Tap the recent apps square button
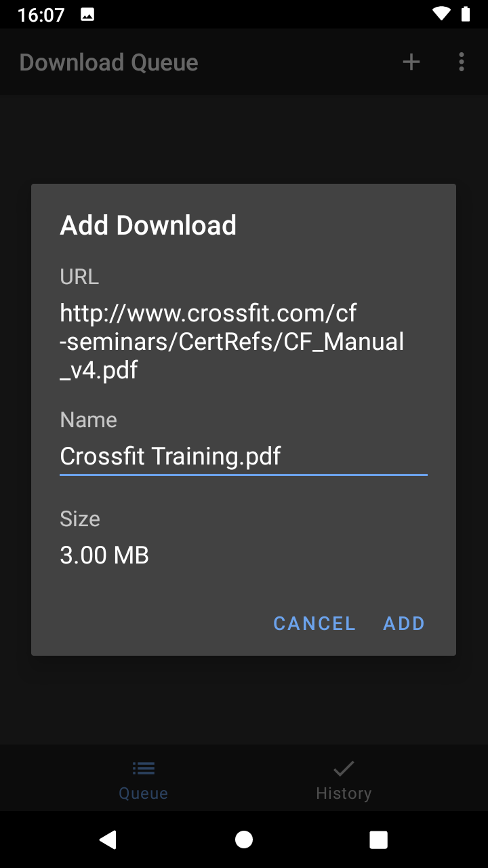Image resolution: width=488 pixels, height=868 pixels. [x=379, y=840]
